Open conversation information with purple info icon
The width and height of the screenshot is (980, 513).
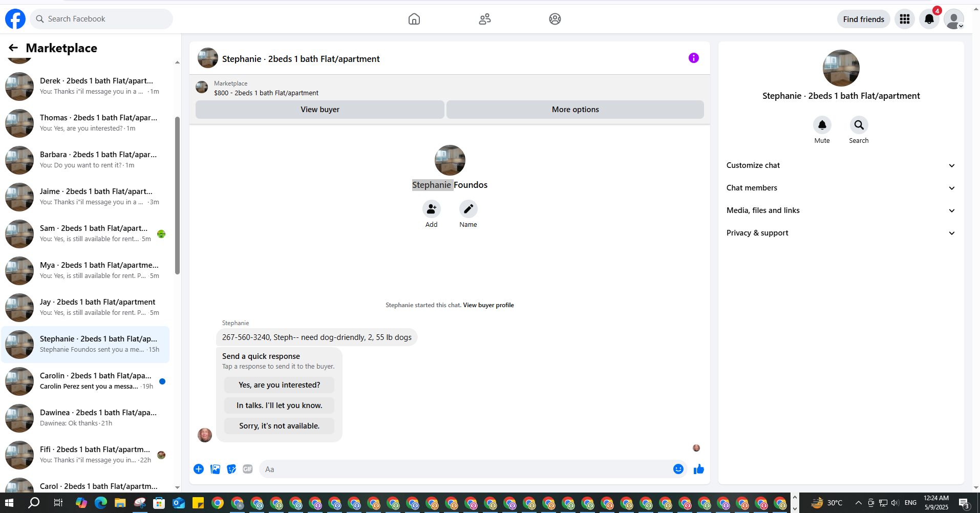(694, 58)
